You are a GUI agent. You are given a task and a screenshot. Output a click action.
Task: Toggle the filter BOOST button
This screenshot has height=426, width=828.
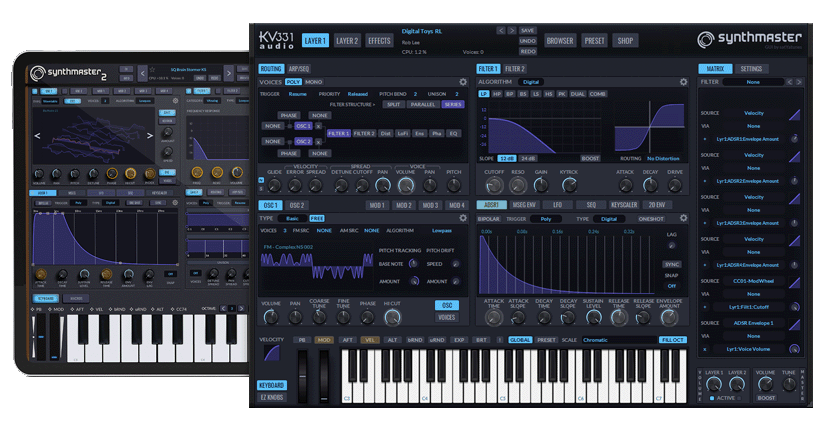click(590, 158)
